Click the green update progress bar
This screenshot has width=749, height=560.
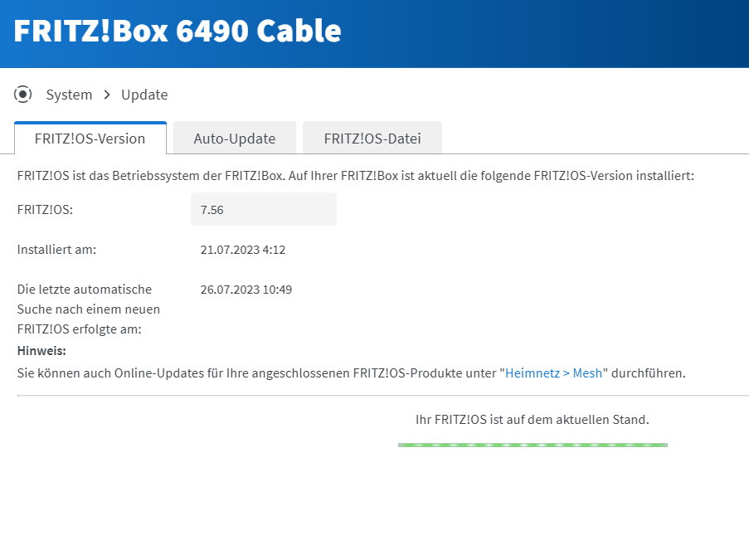pyautogui.click(x=533, y=445)
